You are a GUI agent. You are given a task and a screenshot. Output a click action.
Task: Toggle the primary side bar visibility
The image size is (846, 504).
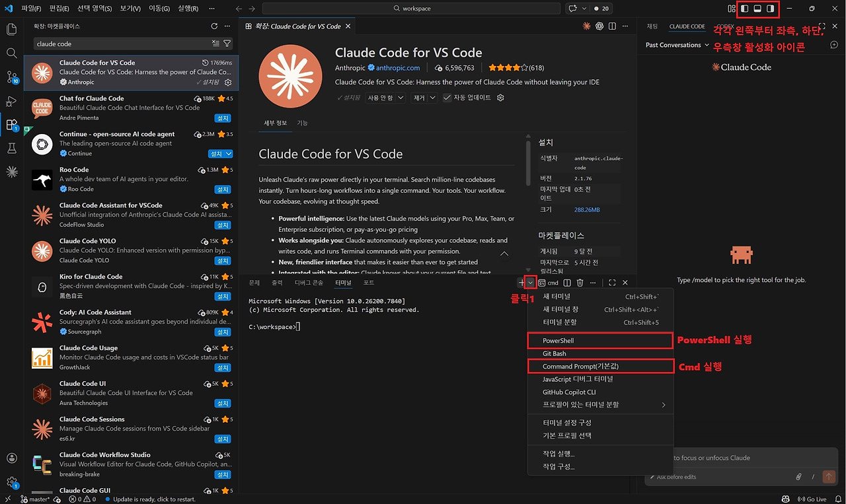[745, 9]
